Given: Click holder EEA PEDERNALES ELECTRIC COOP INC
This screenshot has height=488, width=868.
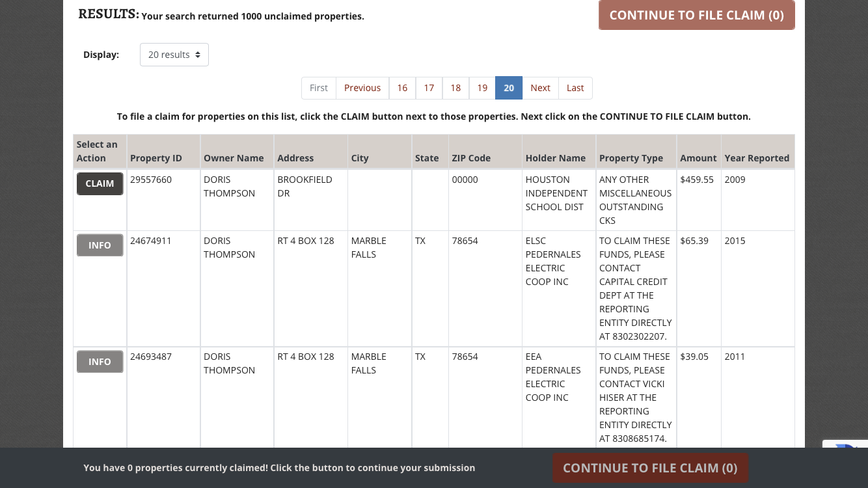Looking at the screenshot, I should (x=553, y=377).
